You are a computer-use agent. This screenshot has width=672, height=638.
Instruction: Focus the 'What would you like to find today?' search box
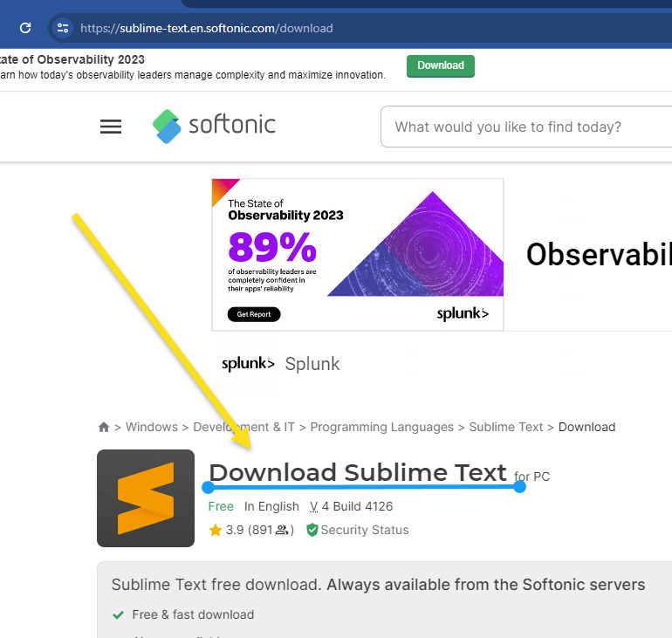pos(526,127)
